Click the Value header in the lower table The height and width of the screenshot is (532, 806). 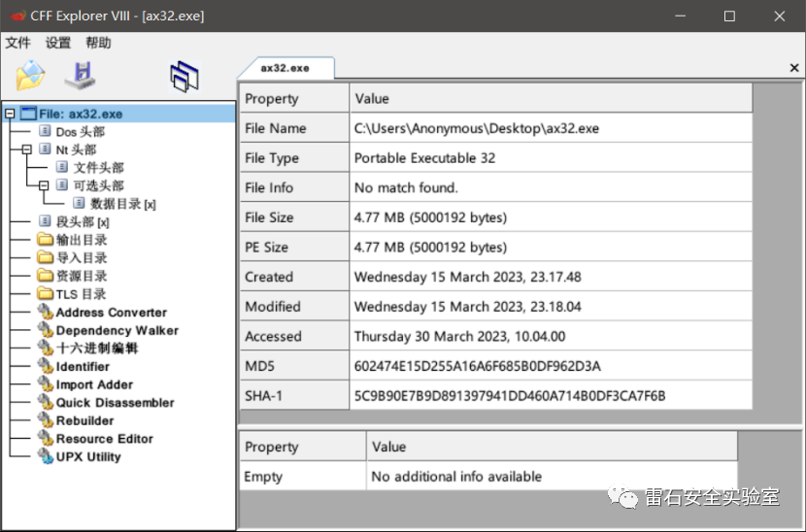coord(553,447)
